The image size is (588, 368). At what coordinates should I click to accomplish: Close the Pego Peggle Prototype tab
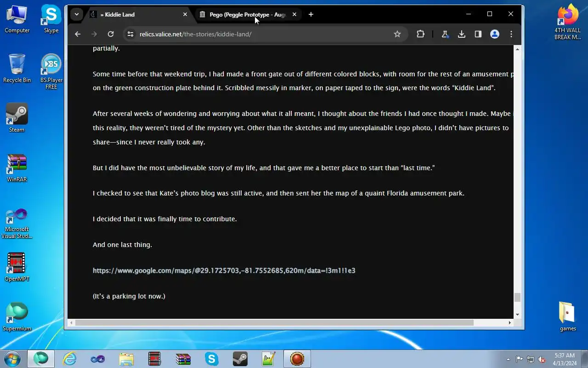294,15
